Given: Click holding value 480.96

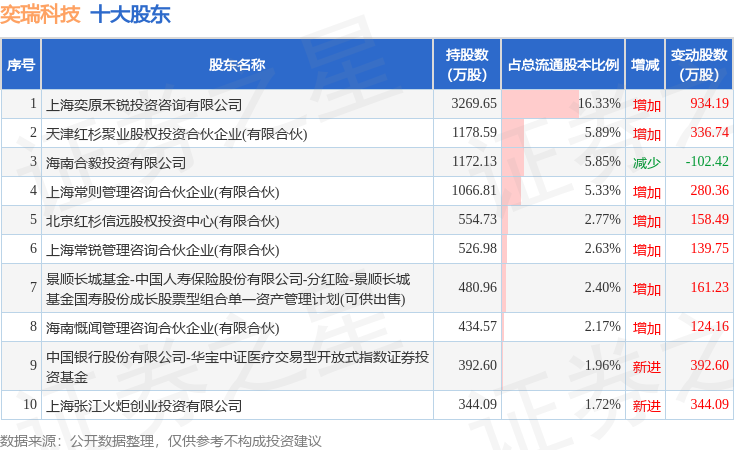Looking at the screenshot, I should coord(477,287).
